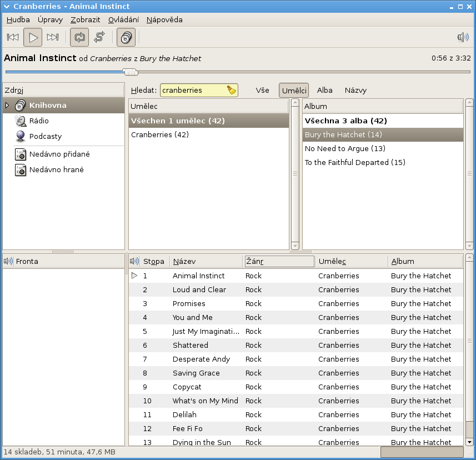Open the Podcasty source
Image resolution: width=476 pixels, height=460 pixels.
(x=46, y=136)
